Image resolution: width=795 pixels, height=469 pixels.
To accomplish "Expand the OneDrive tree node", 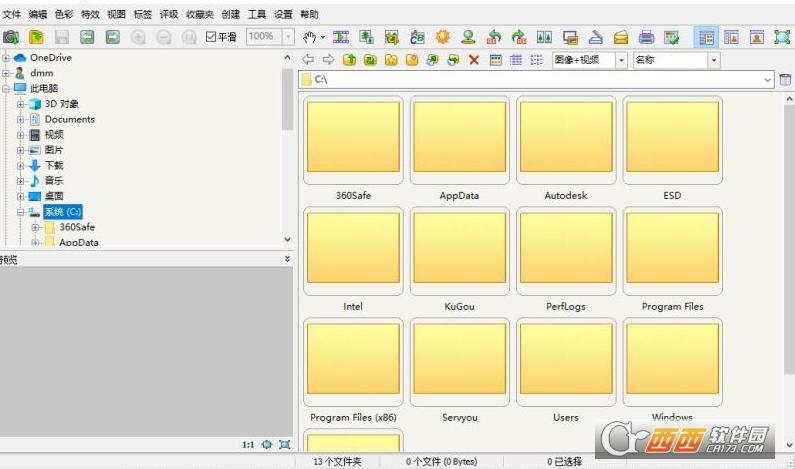I will pos(6,58).
